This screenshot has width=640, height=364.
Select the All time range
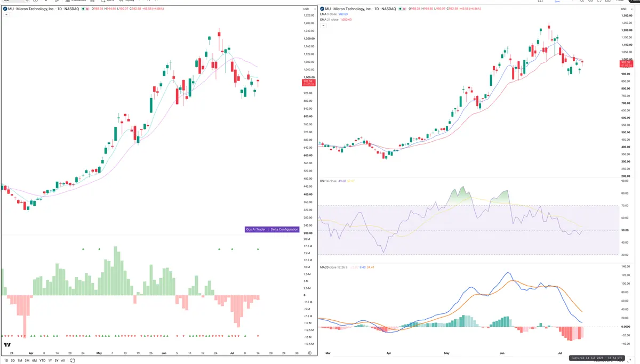click(x=63, y=360)
